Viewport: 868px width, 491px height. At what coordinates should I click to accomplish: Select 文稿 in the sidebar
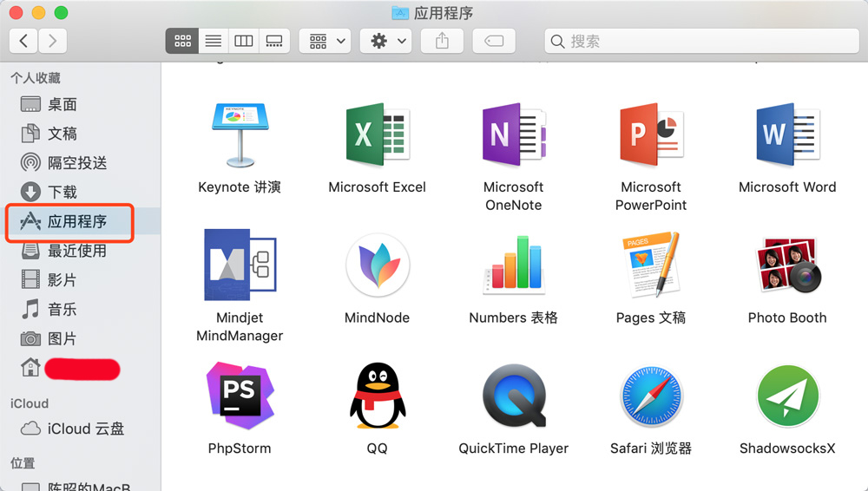click(x=80, y=134)
